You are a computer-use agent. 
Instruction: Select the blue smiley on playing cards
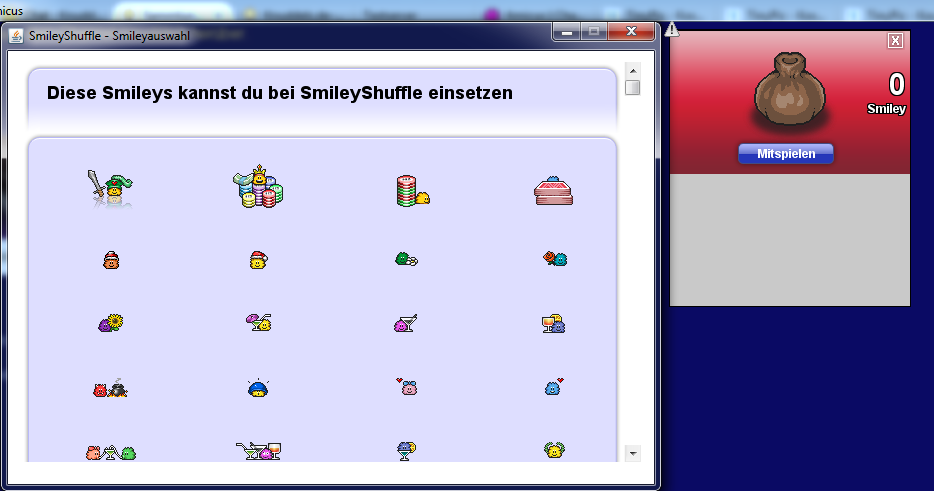553,191
